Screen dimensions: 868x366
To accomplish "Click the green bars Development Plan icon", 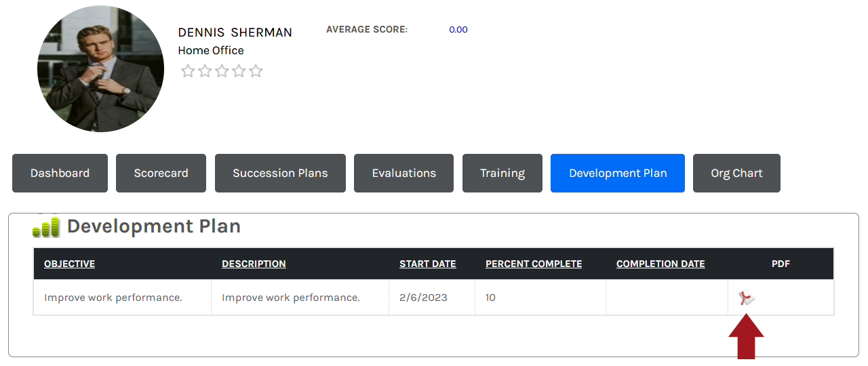I will [46, 227].
